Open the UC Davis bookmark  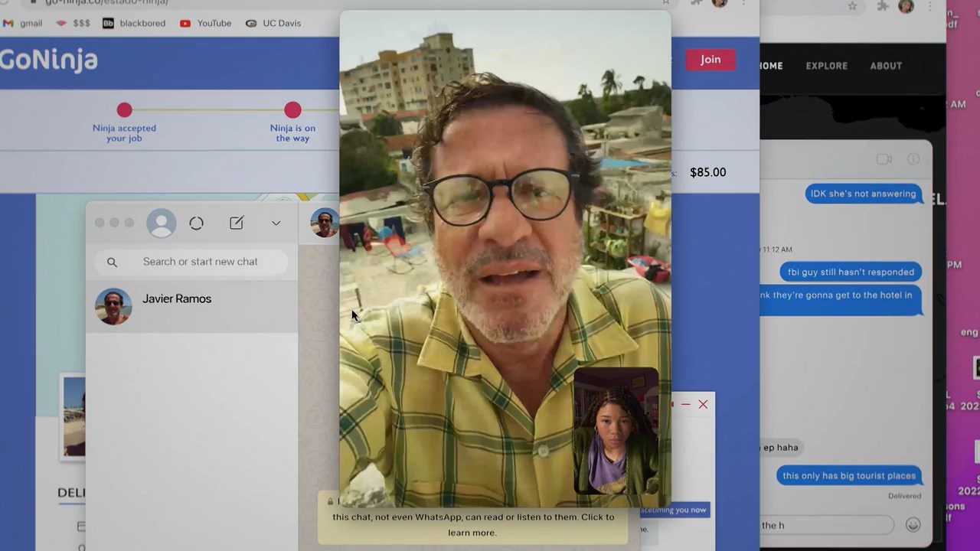pyautogui.click(x=273, y=23)
